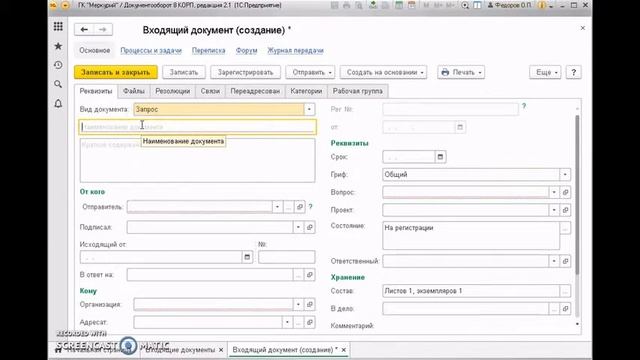Click zoom magnifier icon in title bar
Viewport: 640px width, 360px height.
click(x=465, y=5)
